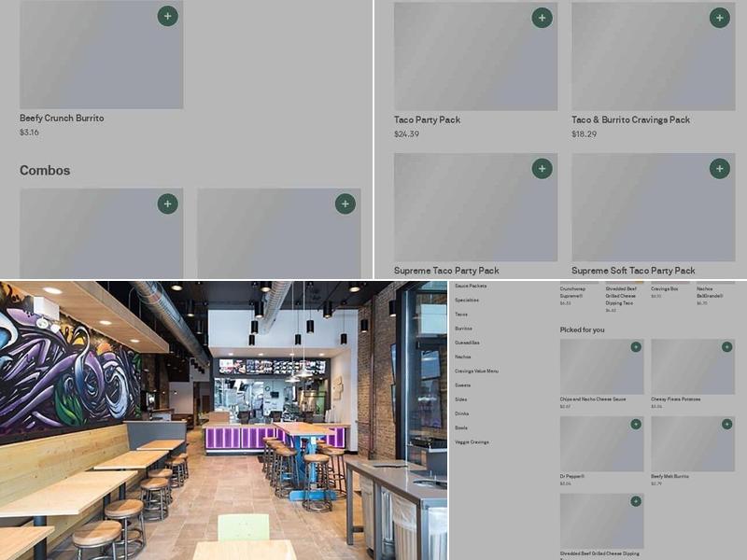Add Cheesy Fiesta Potatoes to order
Screen dimensions: 747x560
[x=726, y=346]
